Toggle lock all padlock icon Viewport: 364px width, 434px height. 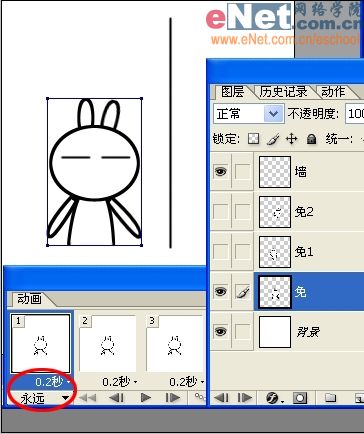pos(311,139)
